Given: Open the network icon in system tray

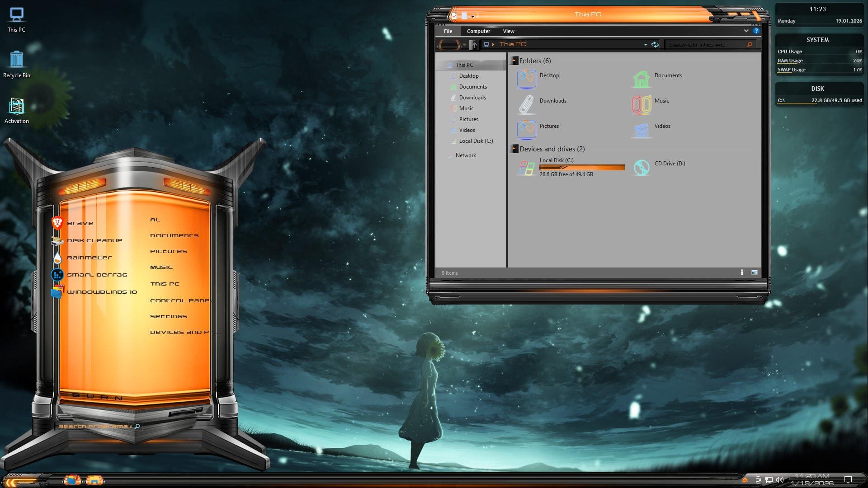Looking at the screenshot, I should 769,480.
